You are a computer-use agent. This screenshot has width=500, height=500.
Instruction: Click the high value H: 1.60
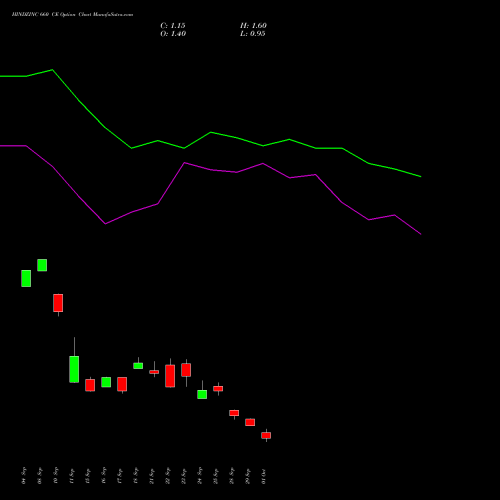click(x=253, y=26)
